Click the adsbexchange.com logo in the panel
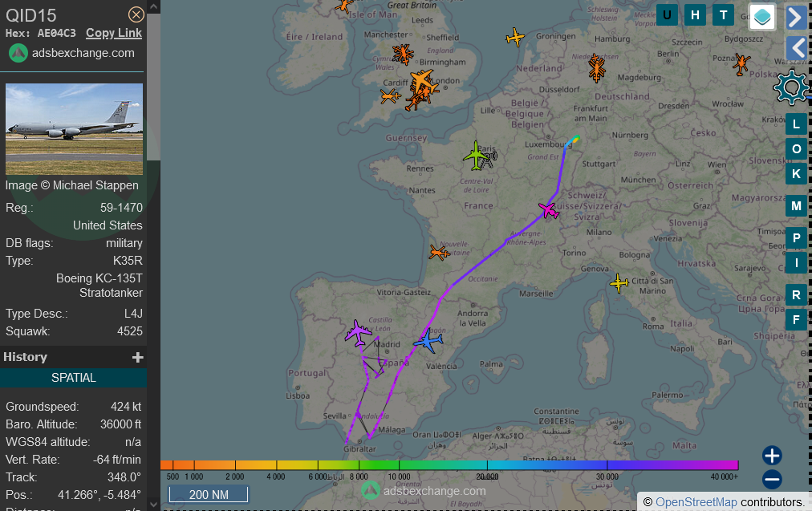 coord(18,53)
